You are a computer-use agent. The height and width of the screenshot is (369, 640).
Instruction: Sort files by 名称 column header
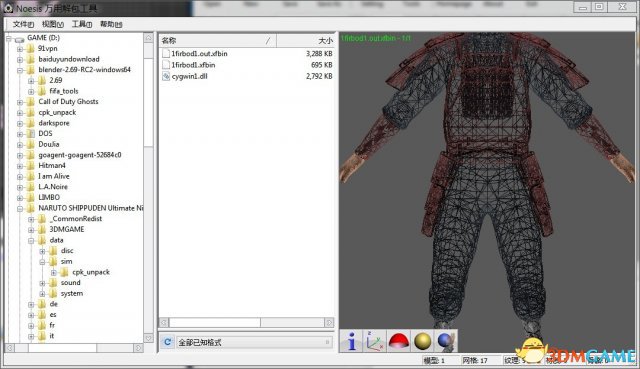[x=217, y=40]
